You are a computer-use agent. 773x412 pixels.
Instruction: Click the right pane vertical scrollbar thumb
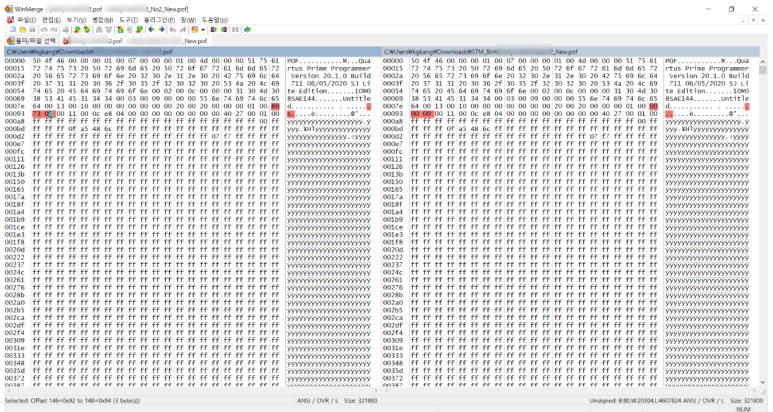(763, 70)
